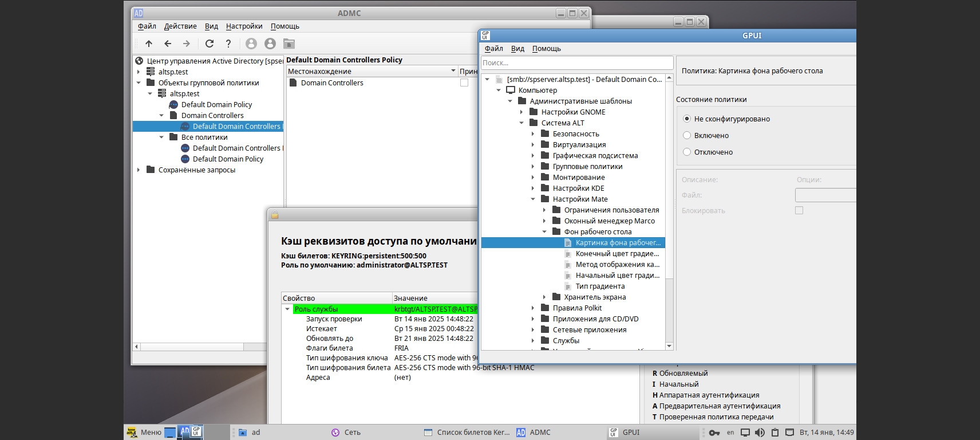Toggle the Блокировать checkbox in GPUI
Image resolution: width=980 pixels, height=440 pixels.
799,210
